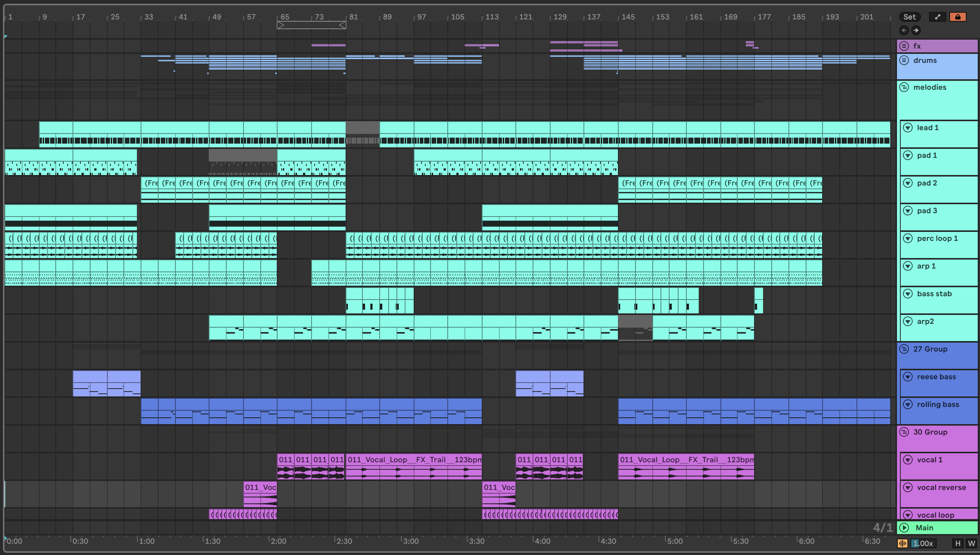Click the rolling bass unfold triangle icon
The height and width of the screenshot is (555, 980).
pyautogui.click(x=908, y=404)
